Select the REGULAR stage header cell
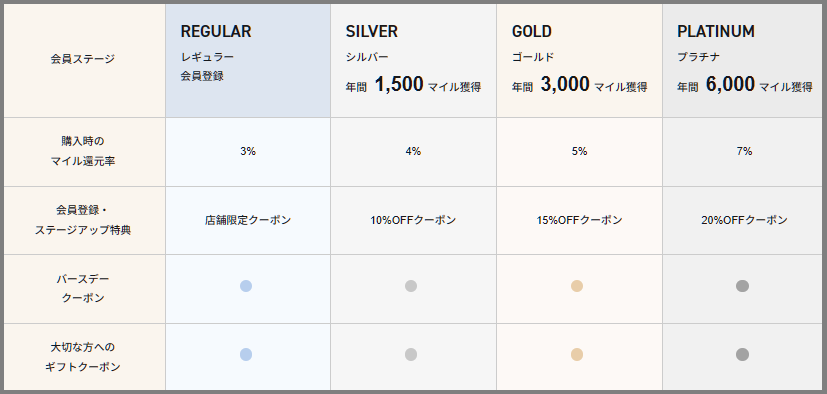The image size is (827, 394). coord(248,61)
